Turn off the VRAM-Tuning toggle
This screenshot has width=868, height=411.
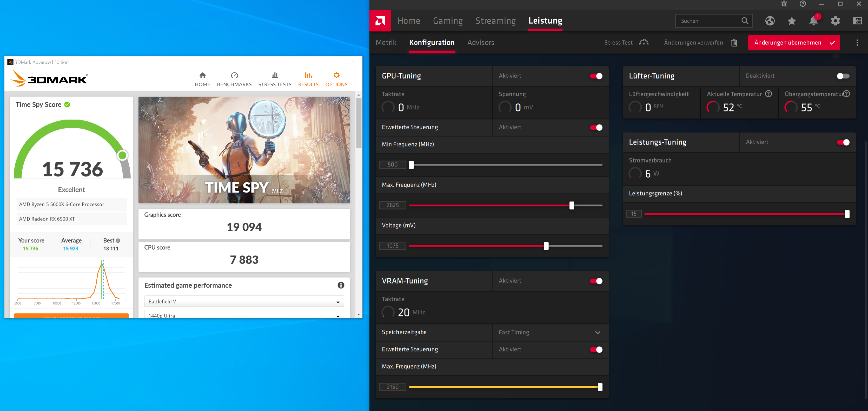point(596,281)
